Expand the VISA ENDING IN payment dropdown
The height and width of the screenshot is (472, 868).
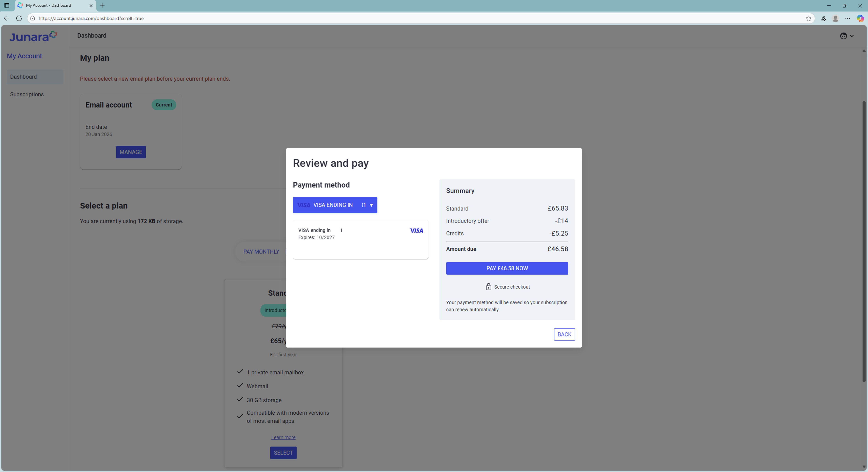coord(335,205)
